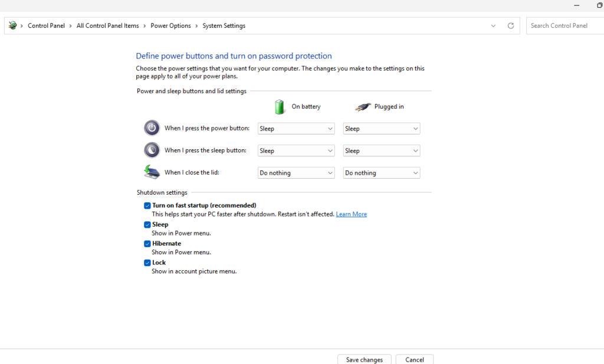Viewport: 604px width, 364px height.
Task: Uncheck the Sleep power menu checkbox
Action: pos(147,225)
